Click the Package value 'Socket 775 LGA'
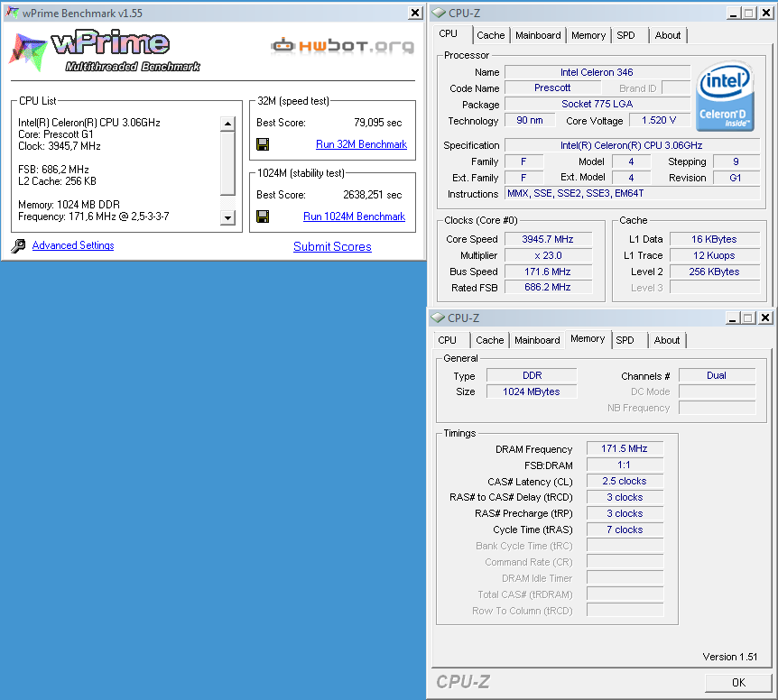 (597, 104)
